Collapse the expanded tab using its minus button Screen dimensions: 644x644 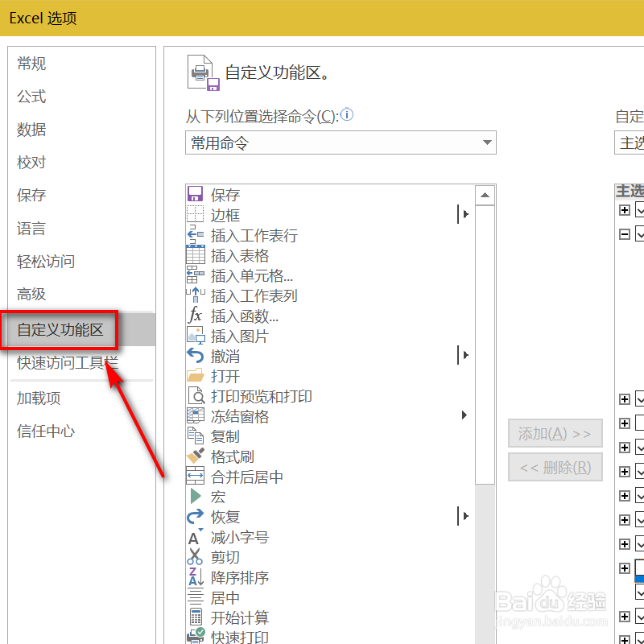(x=625, y=234)
